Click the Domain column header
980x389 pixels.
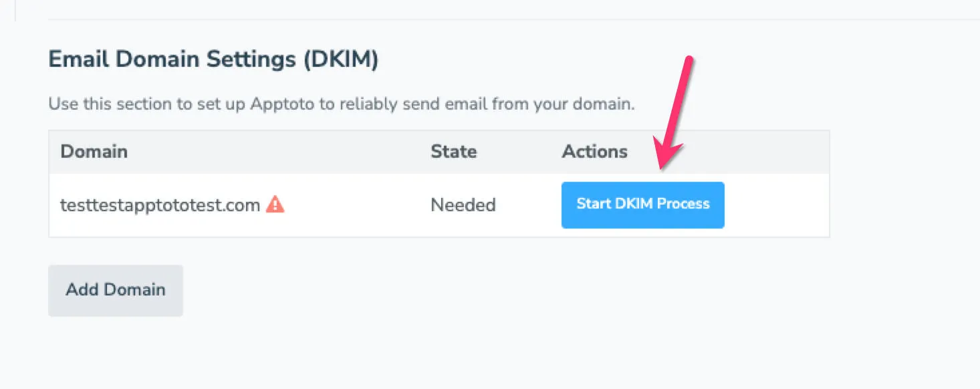coord(94,151)
